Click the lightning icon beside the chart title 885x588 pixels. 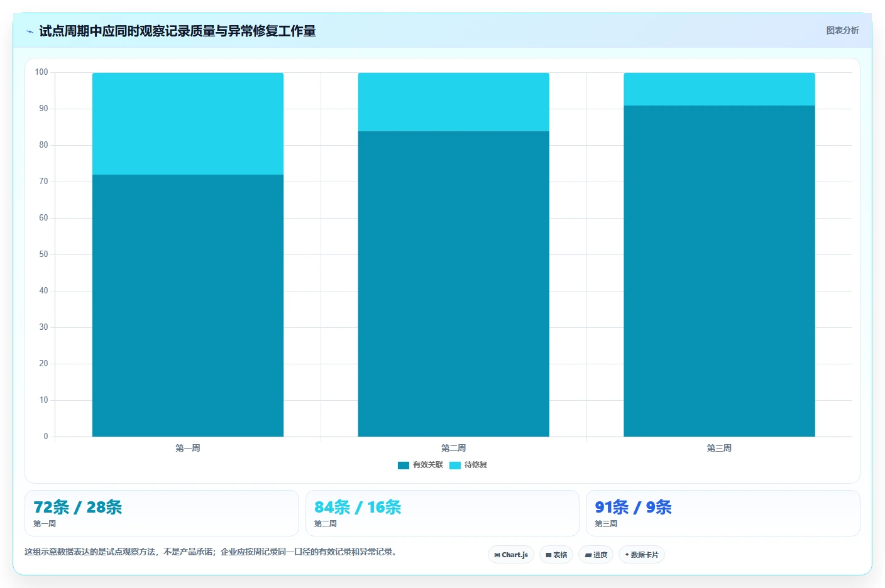click(x=30, y=31)
